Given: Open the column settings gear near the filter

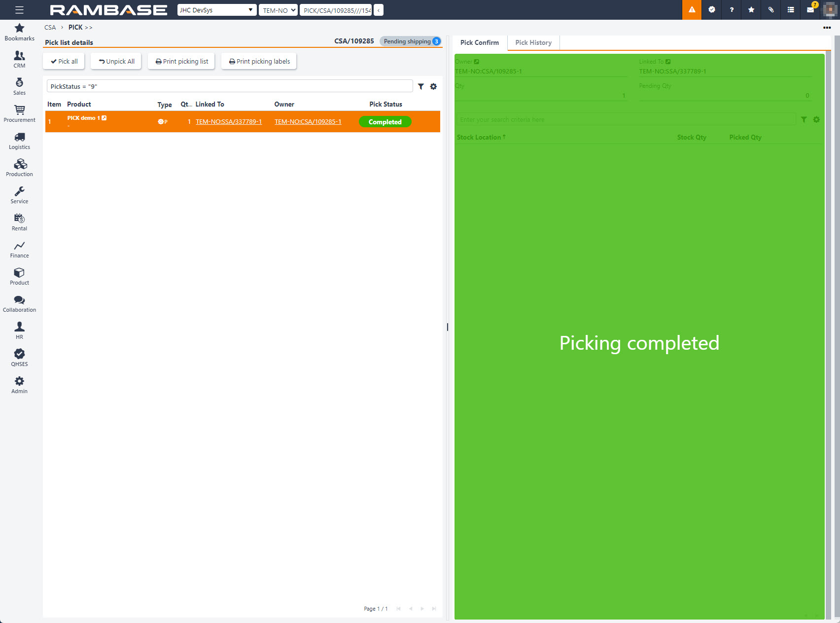Looking at the screenshot, I should [x=433, y=86].
